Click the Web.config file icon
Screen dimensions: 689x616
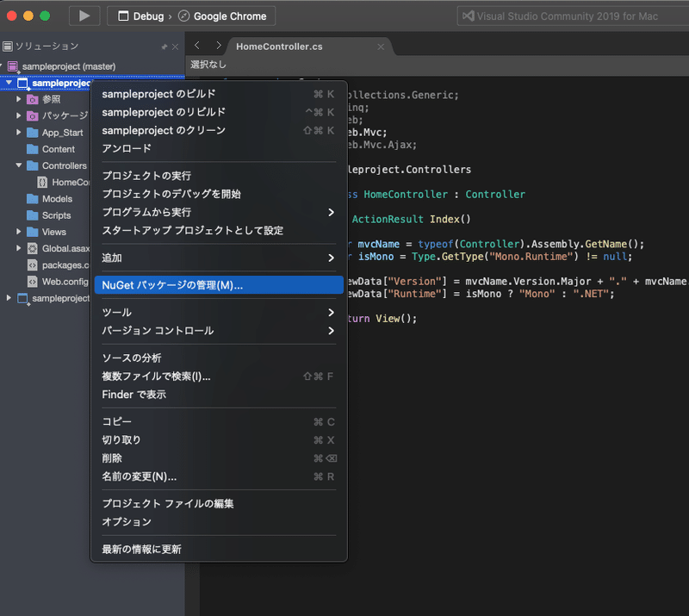[32, 282]
